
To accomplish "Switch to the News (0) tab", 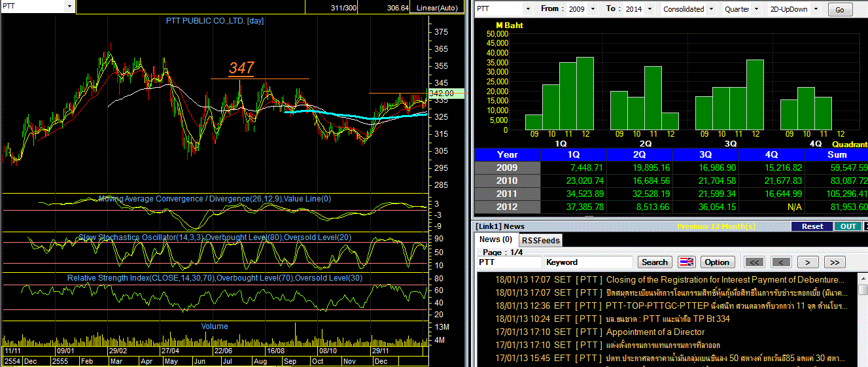I will [496, 240].
